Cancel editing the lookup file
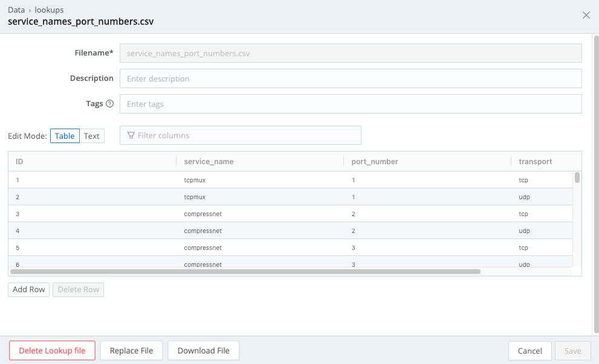The width and height of the screenshot is (599, 364). coord(529,351)
